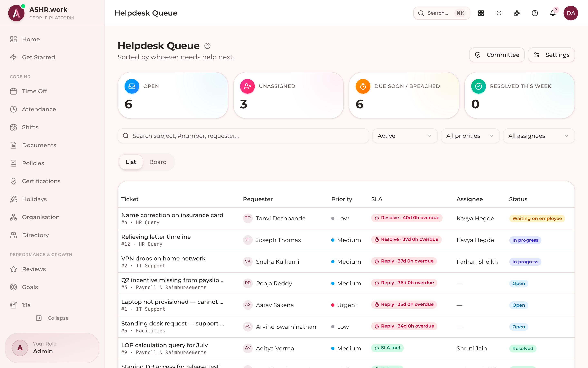Click the Waiting on employee status badge
The height and width of the screenshot is (368, 588).
[x=537, y=219]
